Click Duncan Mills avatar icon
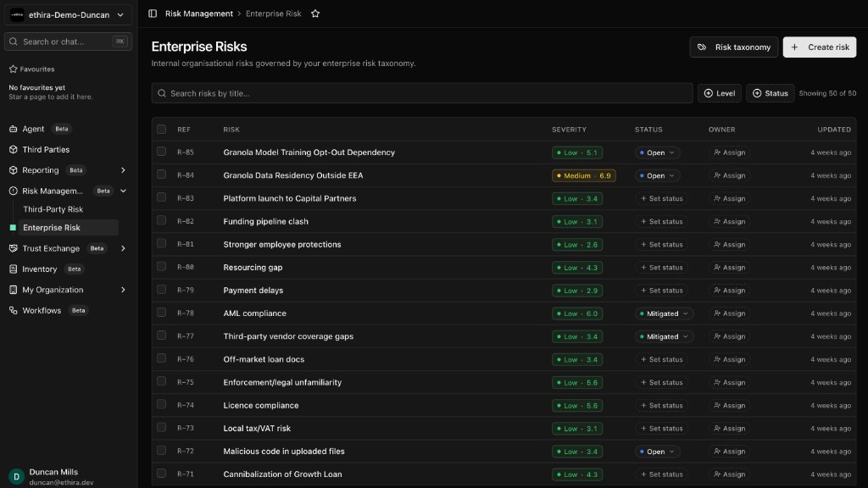The image size is (868, 488). point(17,476)
